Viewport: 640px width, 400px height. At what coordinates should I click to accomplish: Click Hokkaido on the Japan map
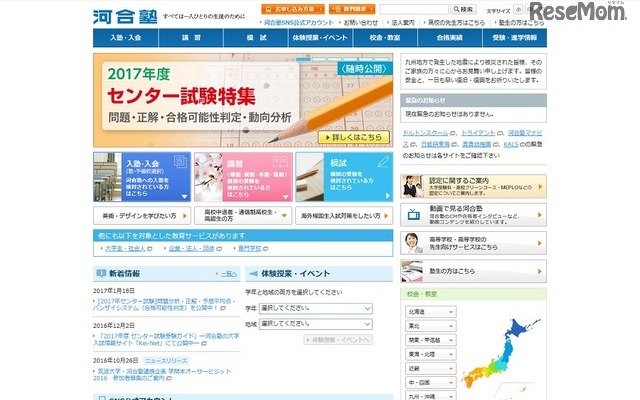tap(519, 328)
